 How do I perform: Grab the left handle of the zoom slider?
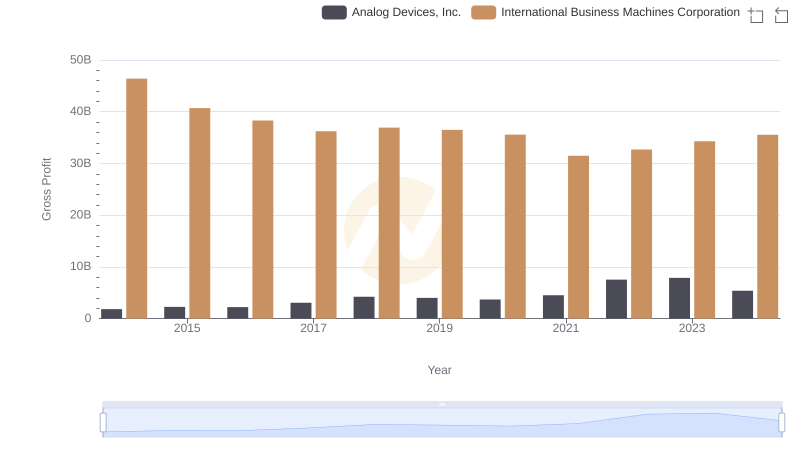pos(103,423)
